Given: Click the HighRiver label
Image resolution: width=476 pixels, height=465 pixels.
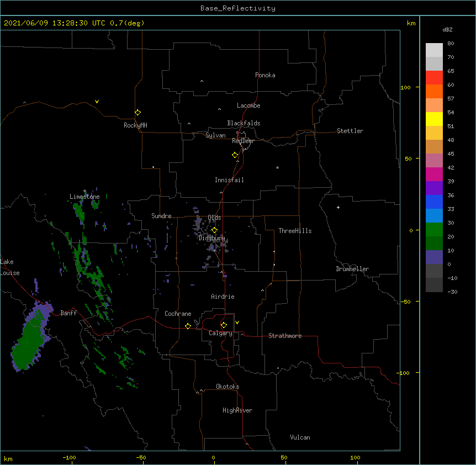Looking at the screenshot, I should point(237,410).
